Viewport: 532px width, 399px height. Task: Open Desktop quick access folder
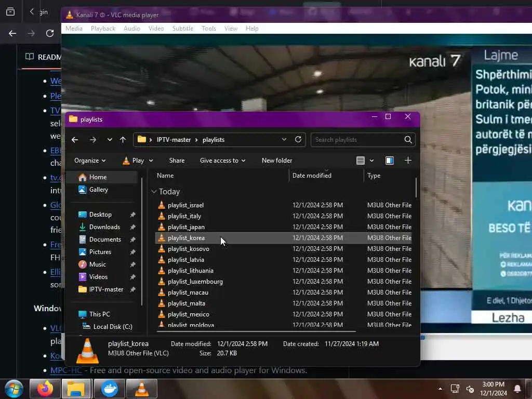pyautogui.click(x=100, y=215)
